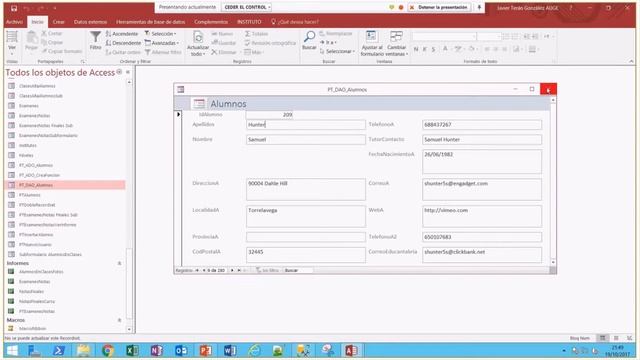Click the CorreoA email field

pyautogui.click(x=482, y=189)
